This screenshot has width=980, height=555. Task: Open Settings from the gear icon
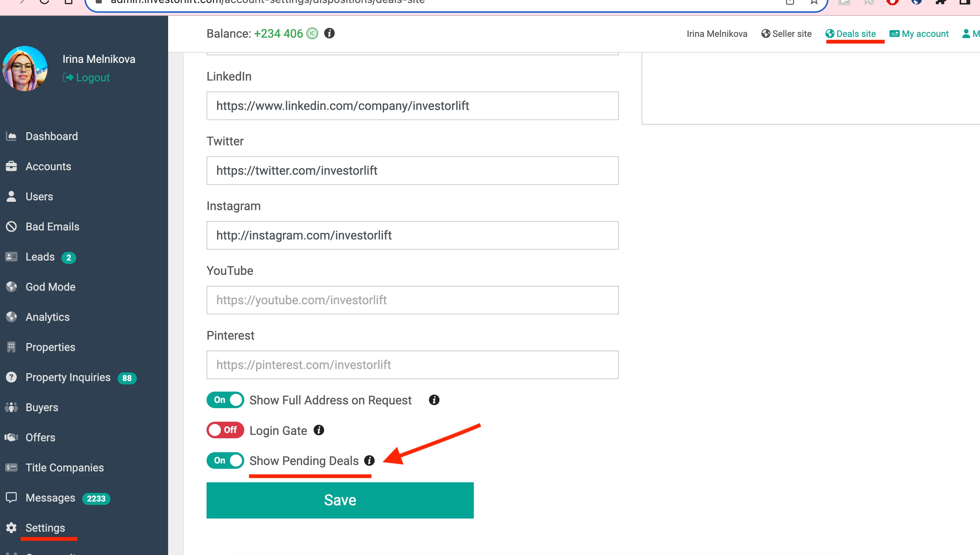point(11,528)
